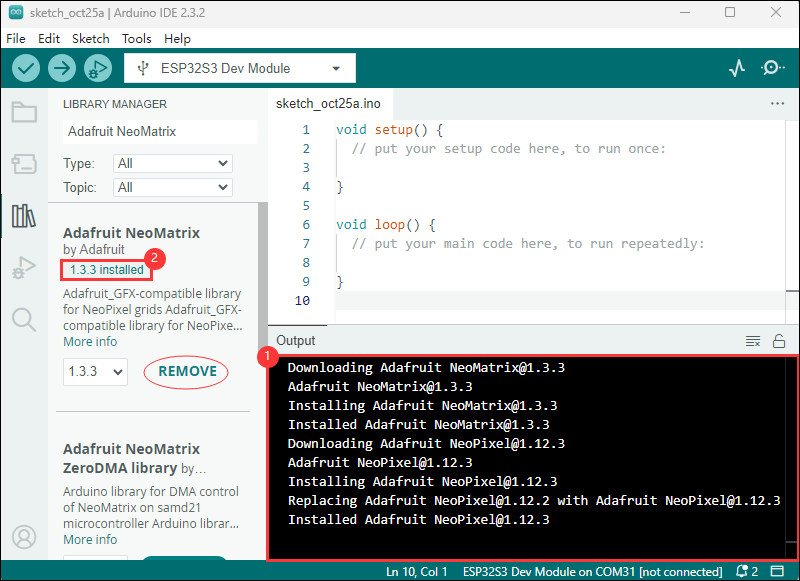This screenshot has width=800, height=581.
Task: Open the Sketch menu
Action: [x=91, y=39]
